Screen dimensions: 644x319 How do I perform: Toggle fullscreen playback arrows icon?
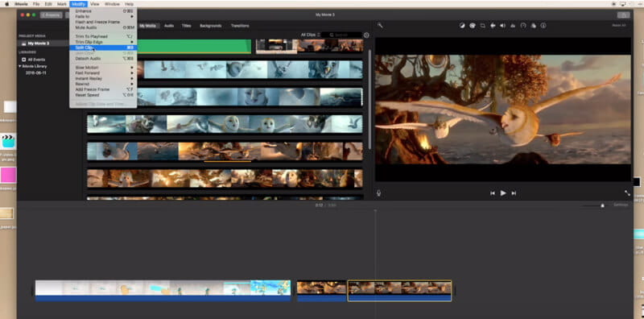coord(627,193)
